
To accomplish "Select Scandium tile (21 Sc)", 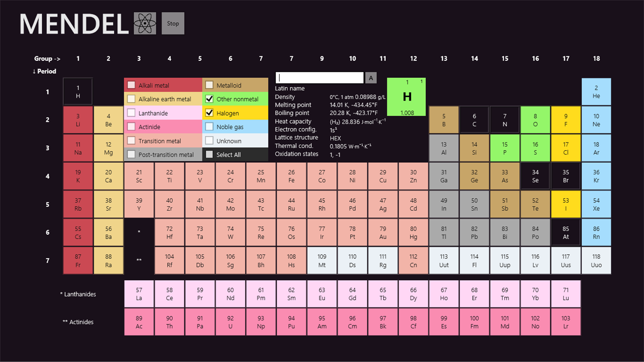I will point(139,176).
